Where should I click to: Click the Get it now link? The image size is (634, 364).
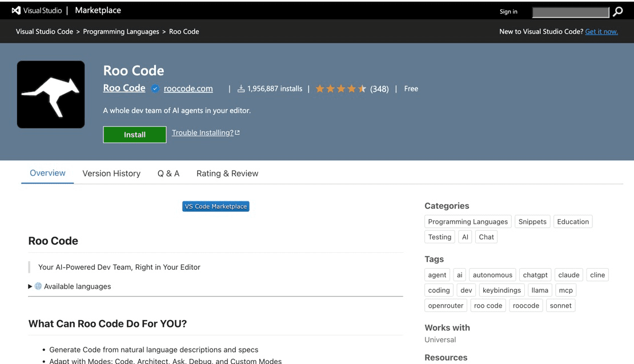(601, 31)
